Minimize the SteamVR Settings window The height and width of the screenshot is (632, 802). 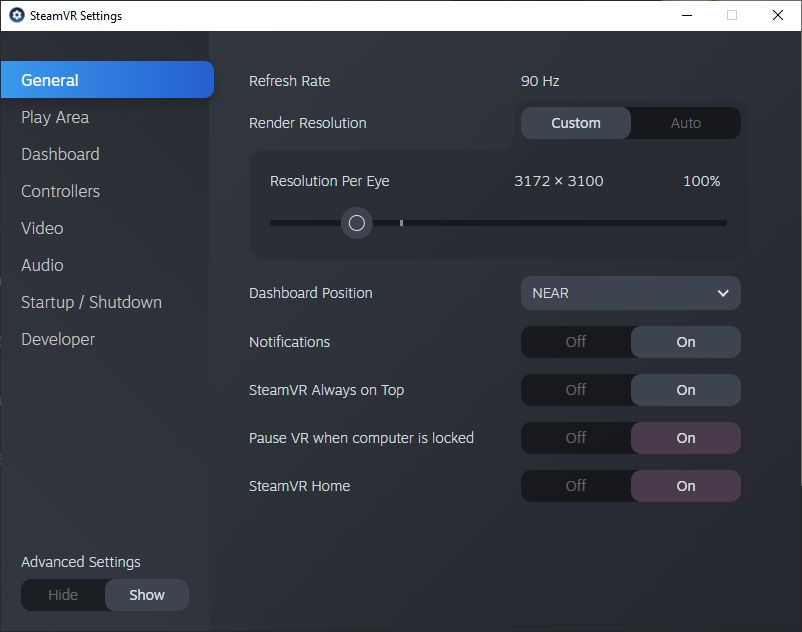686,16
